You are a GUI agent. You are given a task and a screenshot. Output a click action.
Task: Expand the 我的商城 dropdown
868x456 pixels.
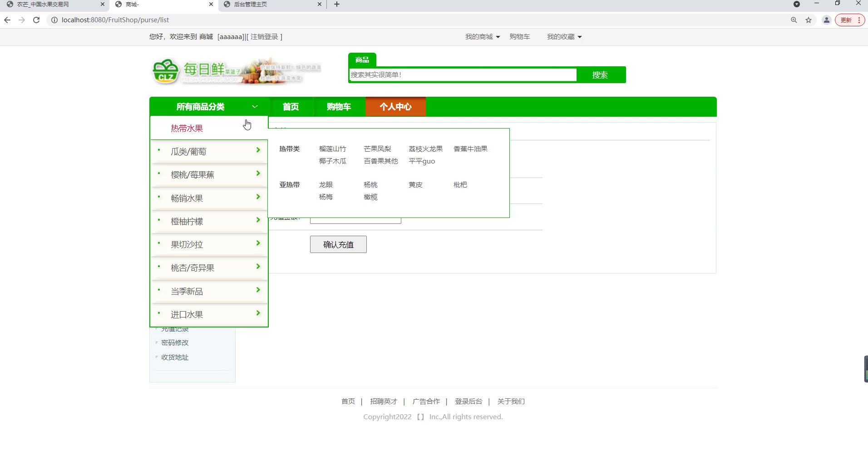482,37
